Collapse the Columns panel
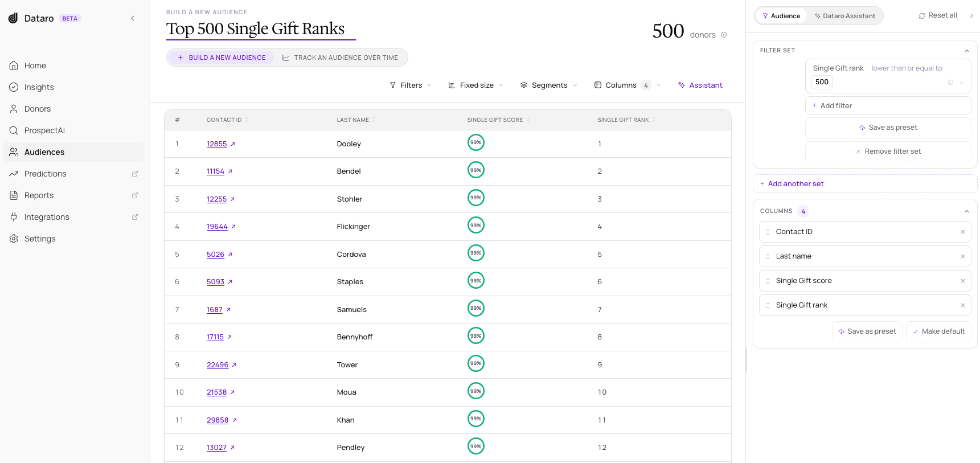Viewport: 980px width, 463px height. pos(966,211)
